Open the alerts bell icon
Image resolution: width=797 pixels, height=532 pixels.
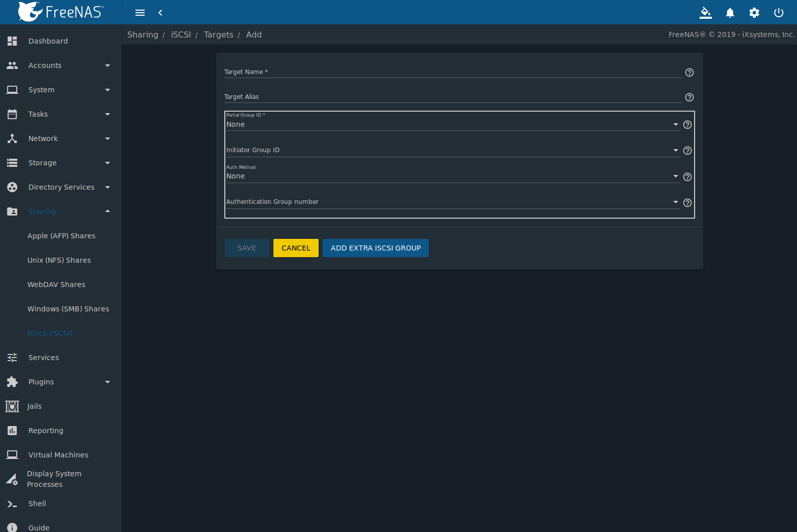tap(730, 13)
